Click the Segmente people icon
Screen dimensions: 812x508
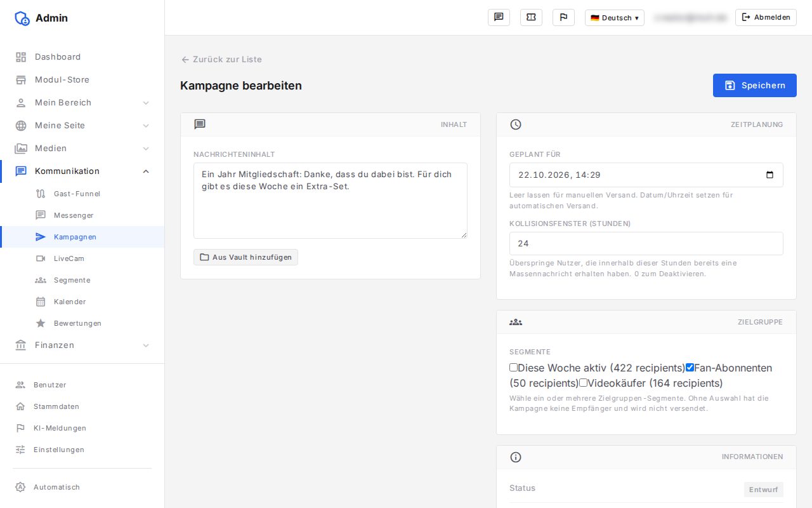[x=41, y=280]
